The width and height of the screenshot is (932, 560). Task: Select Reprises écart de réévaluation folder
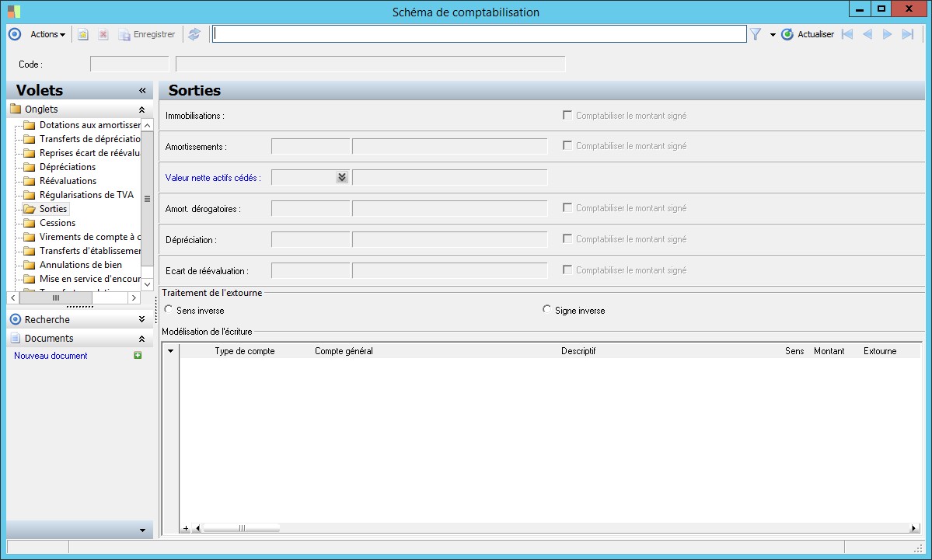pyautogui.click(x=89, y=152)
